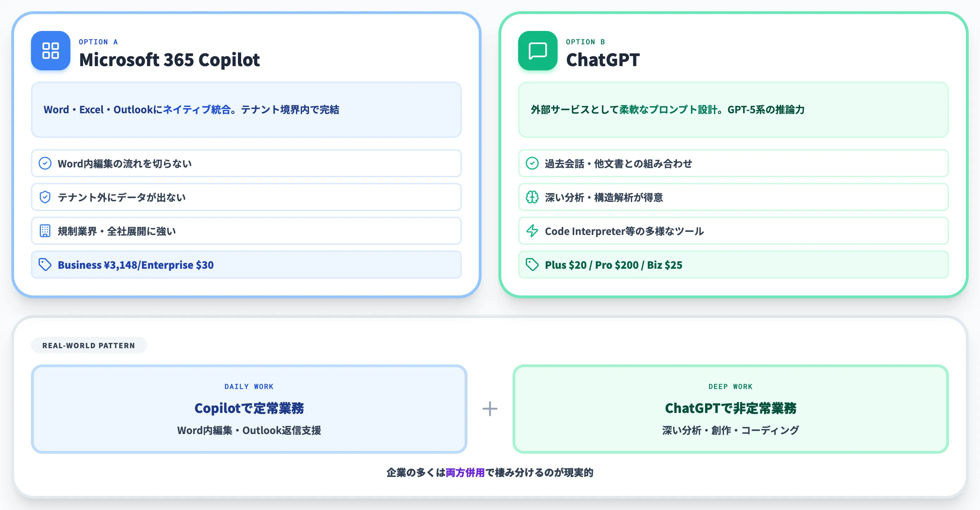Click the GPT-5系の推論力 phrase
980x510 pixels.
click(766, 110)
